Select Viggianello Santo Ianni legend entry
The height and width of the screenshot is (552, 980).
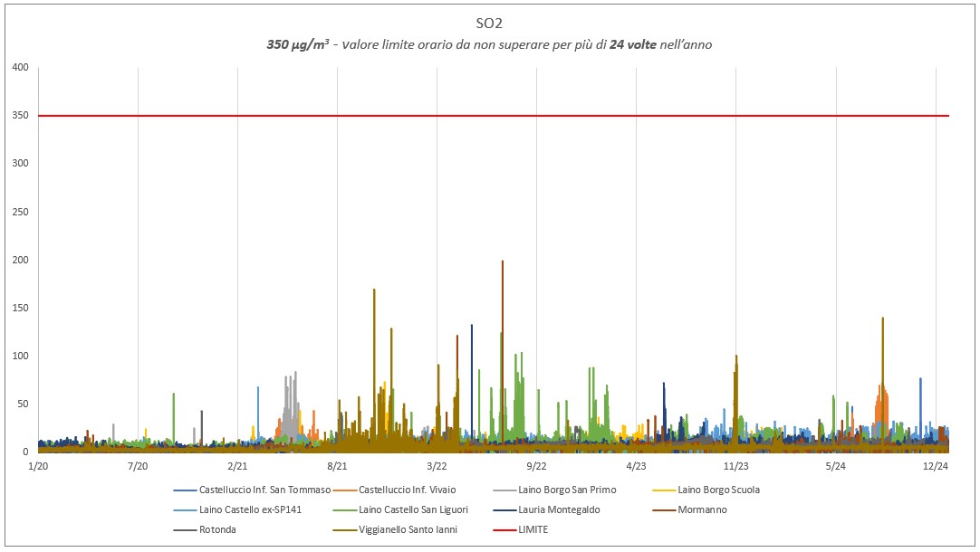pyautogui.click(x=408, y=529)
